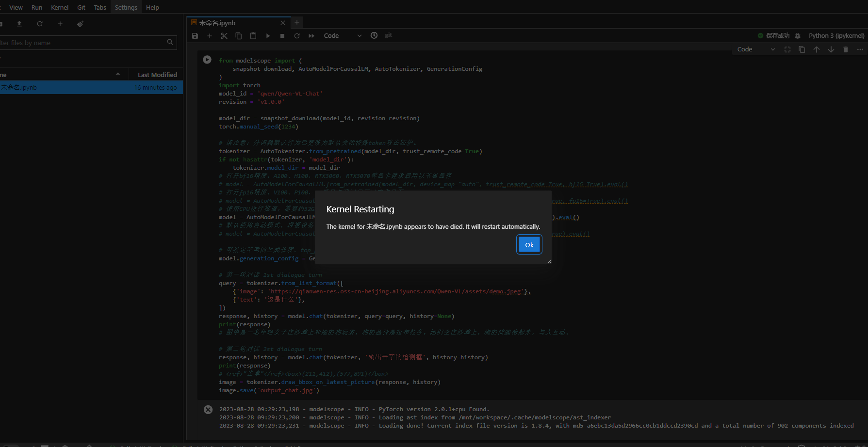Click torch.manual_seed(1234) code line
This screenshot has height=447, width=868.
pyautogui.click(x=258, y=127)
